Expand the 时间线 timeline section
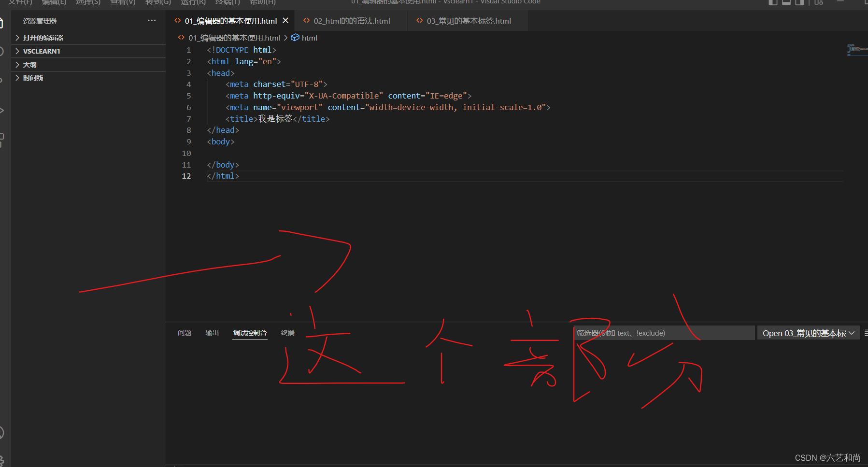The image size is (868, 467). point(88,78)
